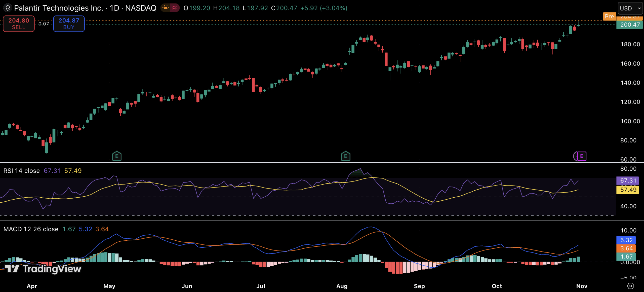Click the Oct label on time axis
Screen dimensions: 644x292
click(x=497, y=286)
